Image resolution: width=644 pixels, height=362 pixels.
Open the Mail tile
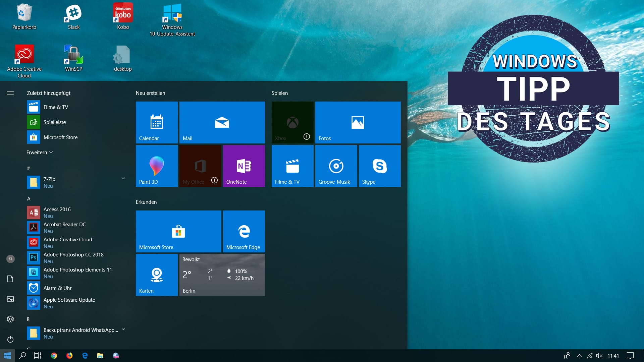222,122
